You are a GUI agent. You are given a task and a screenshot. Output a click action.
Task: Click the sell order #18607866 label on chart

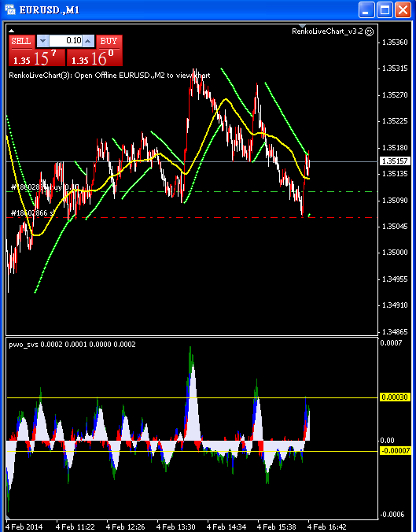(33, 213)
